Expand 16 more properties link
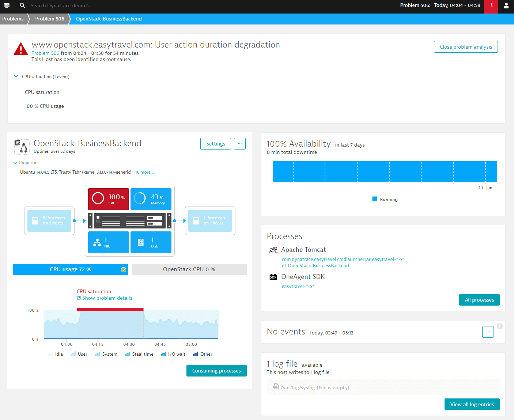The width and height of the screenshot is (514, 420). point(144,172)
